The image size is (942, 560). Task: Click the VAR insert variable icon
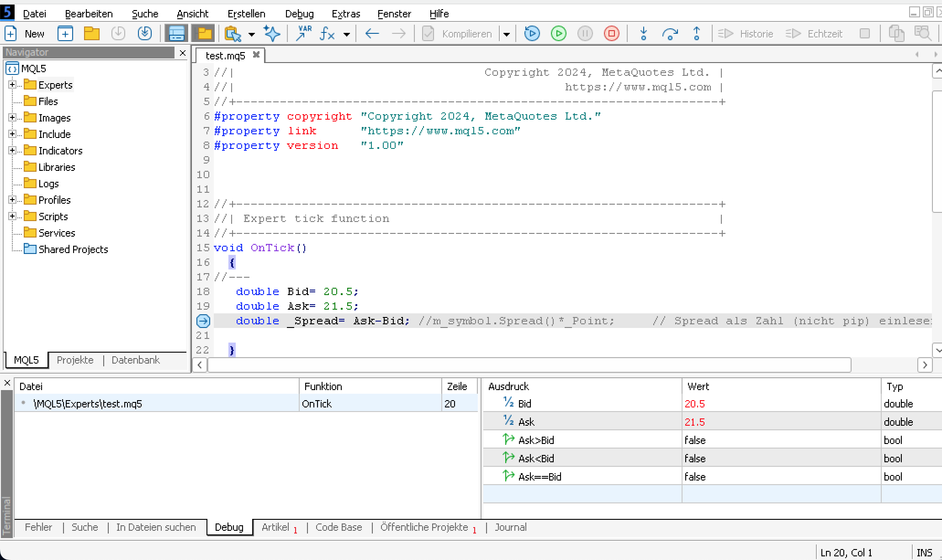pyautogui.click(x=303, y=33)
